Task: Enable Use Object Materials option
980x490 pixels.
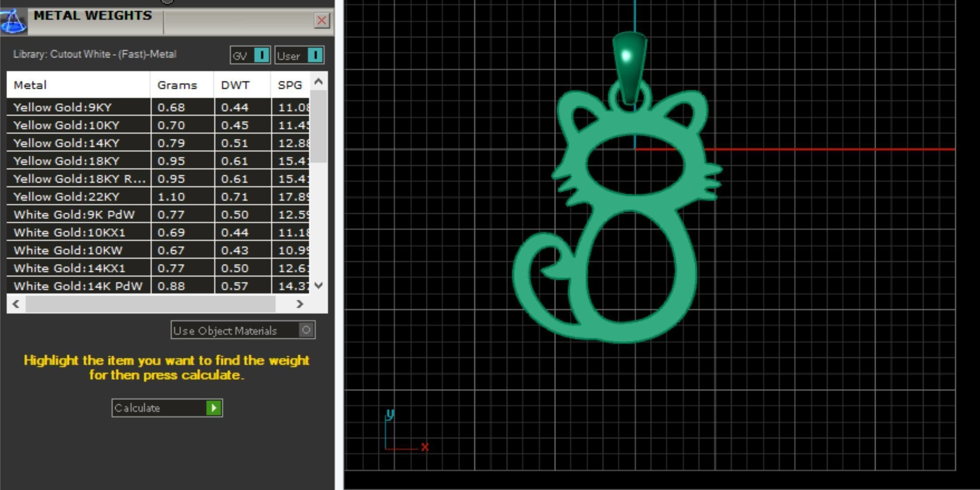Action: click(243, 330)
